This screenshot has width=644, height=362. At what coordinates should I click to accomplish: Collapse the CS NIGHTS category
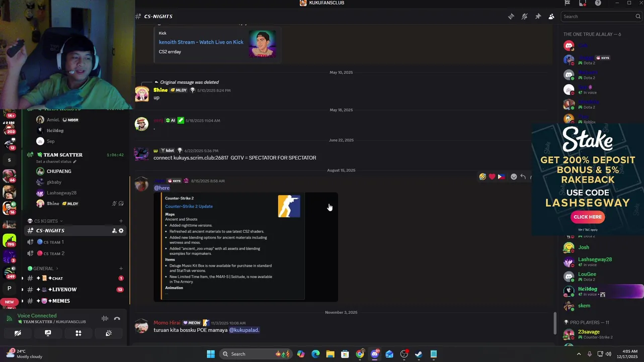coord(45,221)
